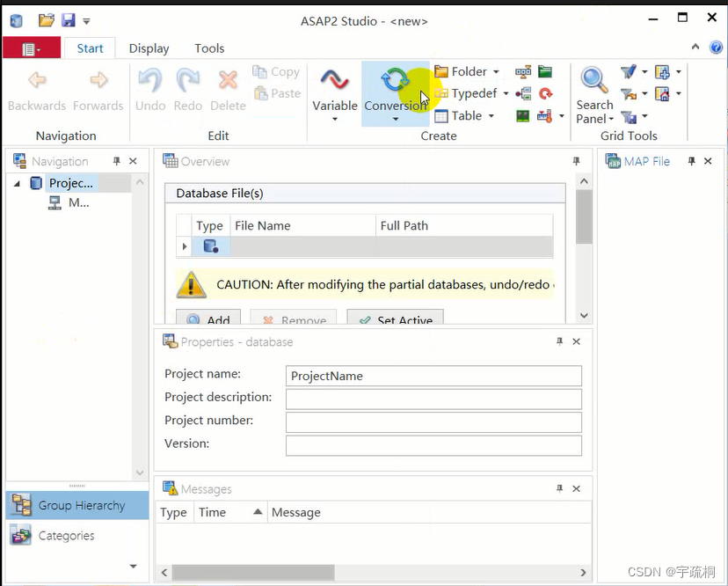Switch to the Tools ribbon tab
Screen dimensions: 728x586
209,48
